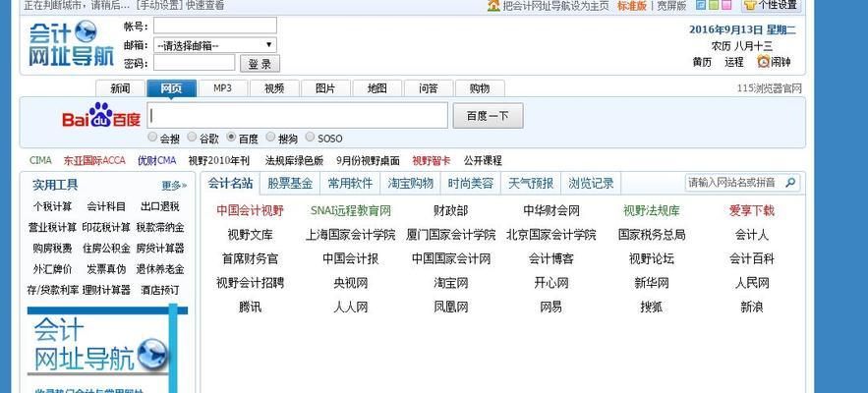Click the magnifier icon in the site search box
Screen dimensions: 868x393
(x=791, y=182)
